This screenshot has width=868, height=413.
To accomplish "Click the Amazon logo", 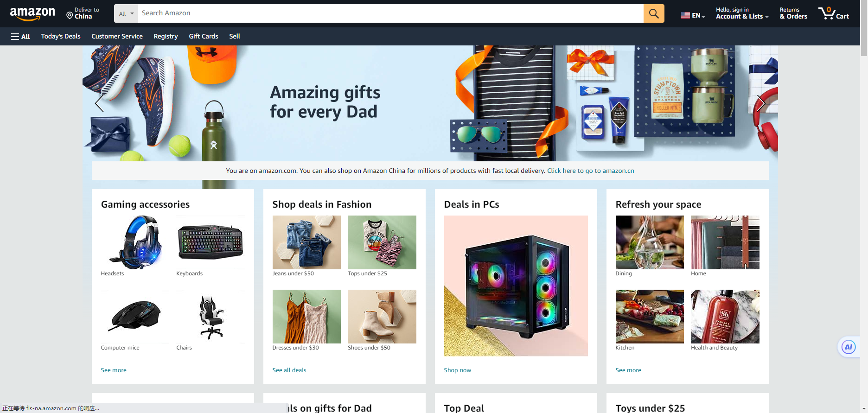I will click(x=32, y=14).
